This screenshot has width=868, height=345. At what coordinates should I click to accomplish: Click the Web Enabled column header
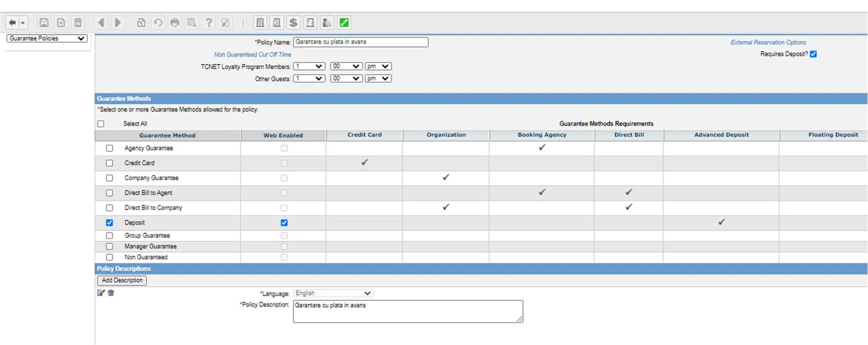[283, 135]
